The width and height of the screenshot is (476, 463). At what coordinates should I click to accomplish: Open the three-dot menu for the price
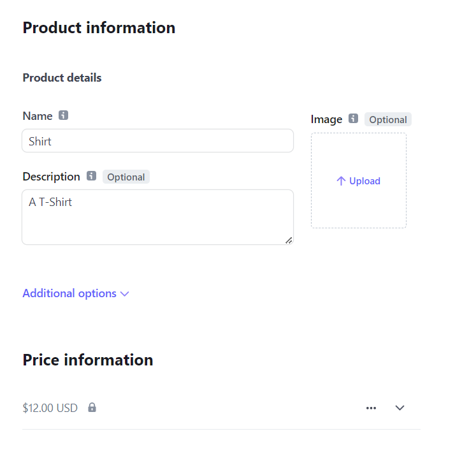(x=371, y=408)
